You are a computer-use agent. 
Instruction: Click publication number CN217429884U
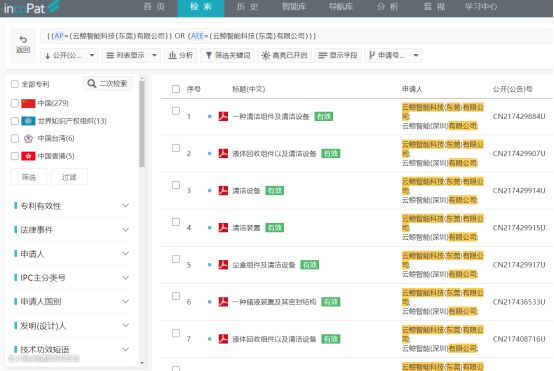click(519, 117)
